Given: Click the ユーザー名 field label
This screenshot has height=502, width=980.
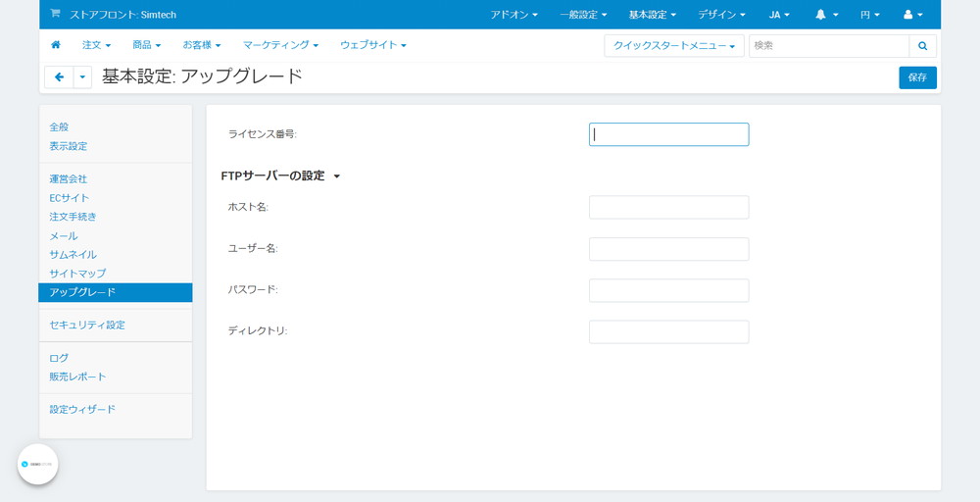Looking at the screenshot, I should (253, 248).
